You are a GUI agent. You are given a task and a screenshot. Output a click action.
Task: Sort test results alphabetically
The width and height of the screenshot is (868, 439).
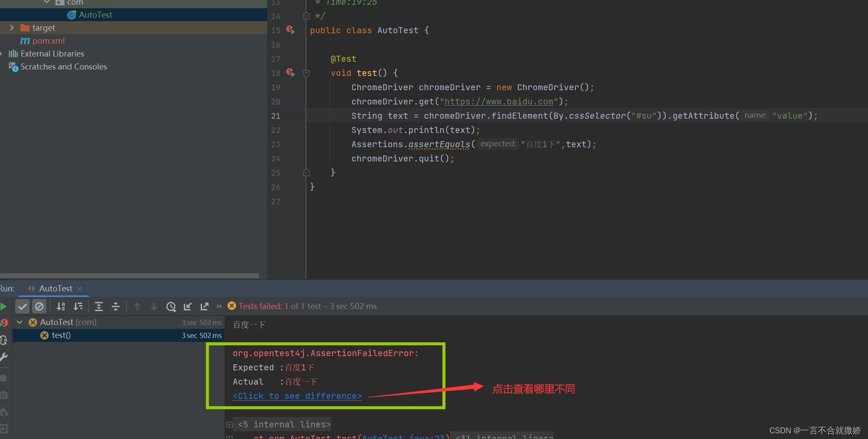61,306
